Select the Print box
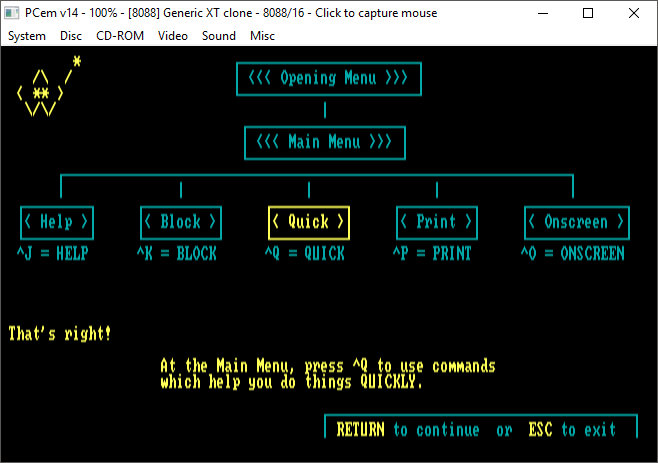 437,222
